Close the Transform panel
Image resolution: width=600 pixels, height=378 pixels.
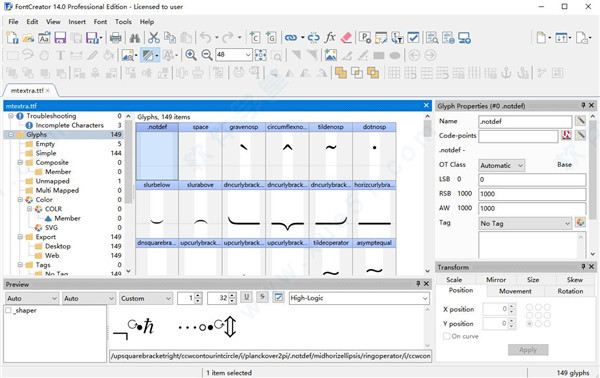pyautogui.click(x=591, y=267)
